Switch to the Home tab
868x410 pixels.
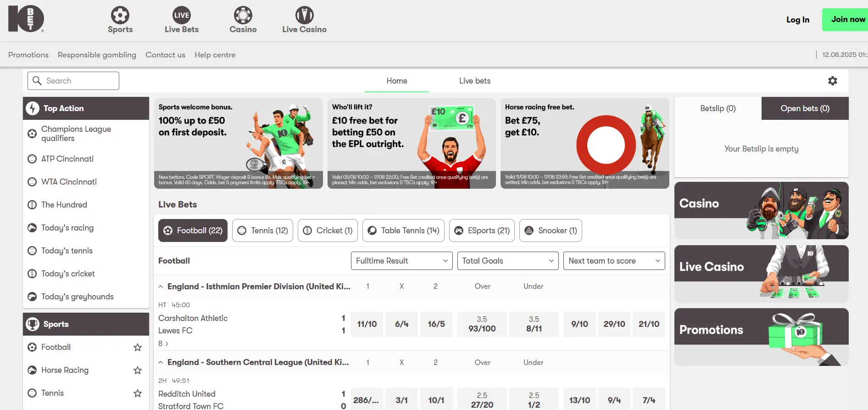(397, 81)
